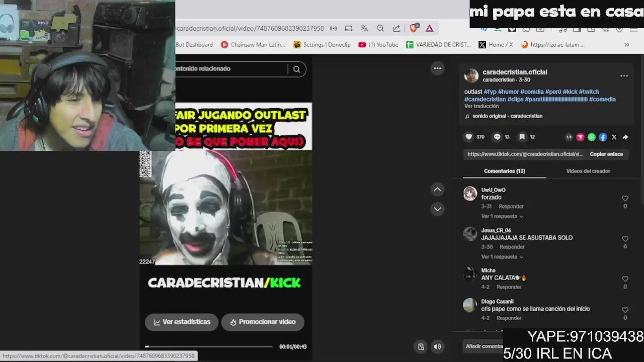644x362 pixels.
Task: Click the address bar URL field
Action: (250, 29)
